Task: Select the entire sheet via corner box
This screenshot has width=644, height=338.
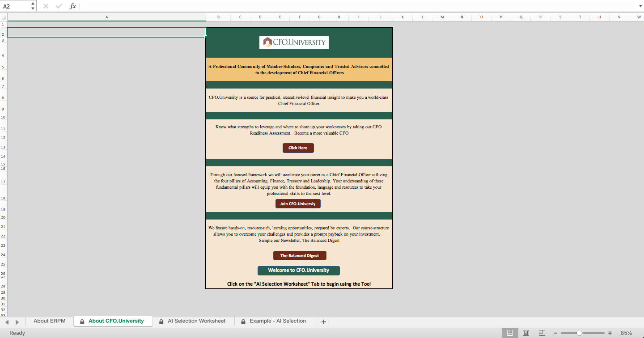Action: coord(4,17)
